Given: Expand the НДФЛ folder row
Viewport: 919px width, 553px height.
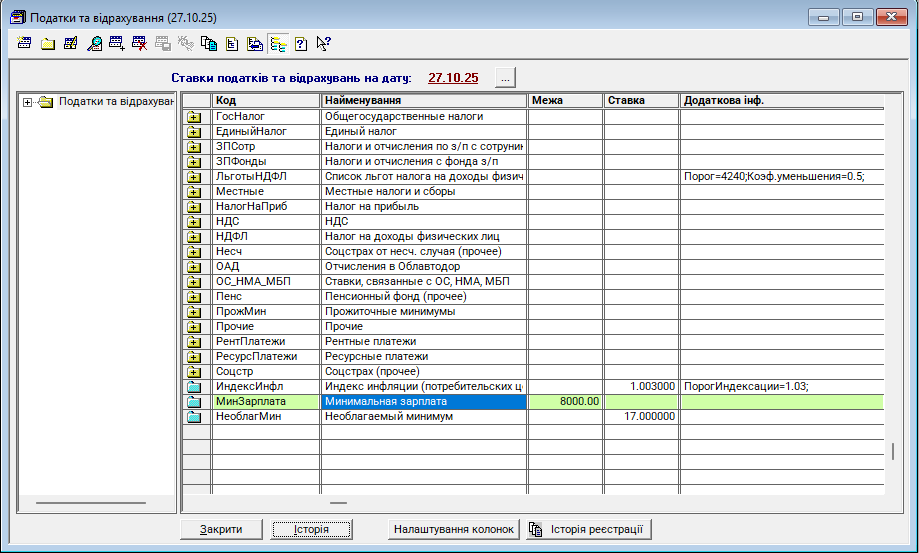Looking at the screenshot, I should tap(195, 237).
